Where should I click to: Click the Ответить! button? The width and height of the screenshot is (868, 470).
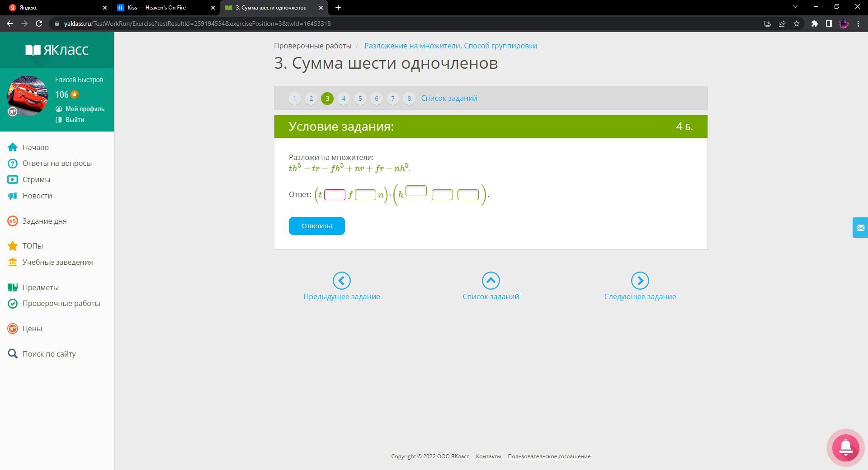coord(317,226)
